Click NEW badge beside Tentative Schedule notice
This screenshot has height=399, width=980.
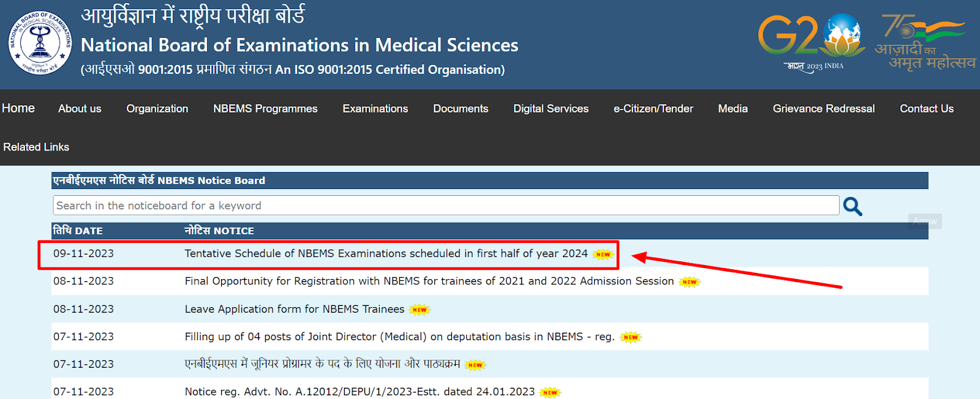point(603,255)
